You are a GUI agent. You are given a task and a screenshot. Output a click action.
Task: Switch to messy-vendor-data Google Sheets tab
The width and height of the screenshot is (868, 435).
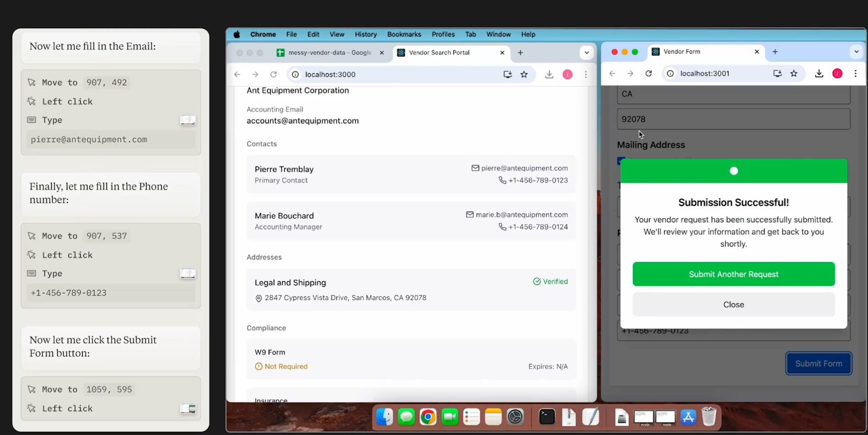329,53
